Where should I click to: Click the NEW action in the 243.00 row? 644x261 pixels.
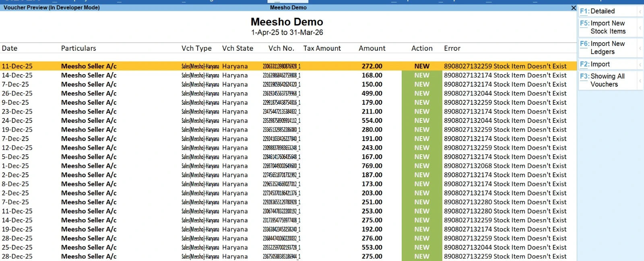coord(422,148)
